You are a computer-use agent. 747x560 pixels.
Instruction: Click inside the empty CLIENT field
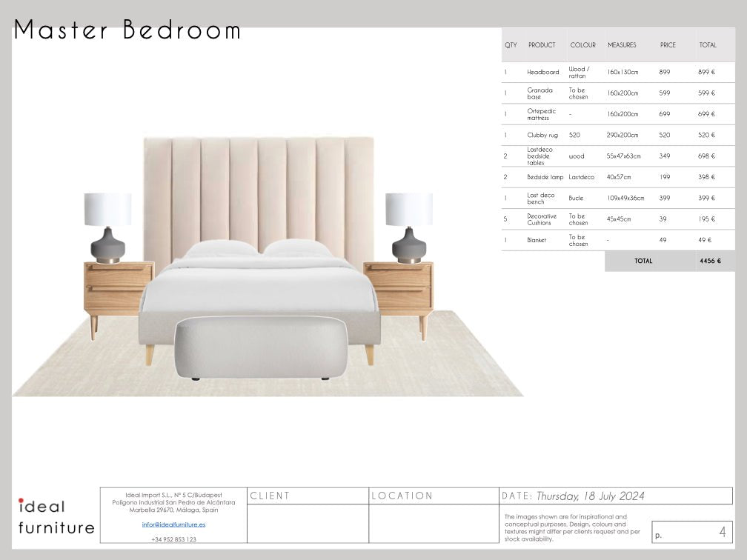pos(308,523)
